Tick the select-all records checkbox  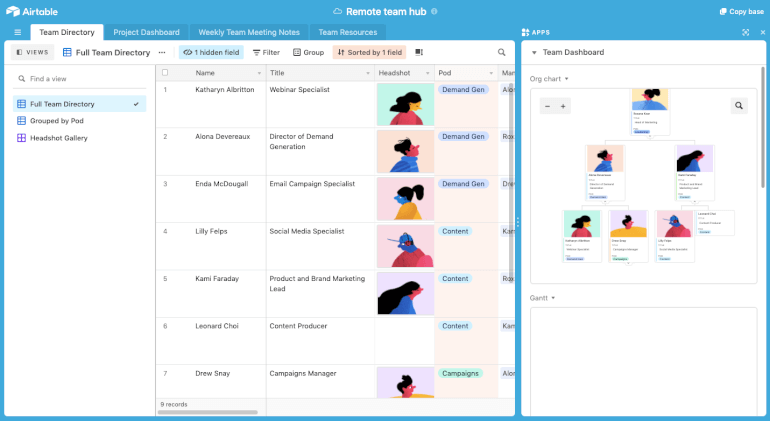point(165,73)
